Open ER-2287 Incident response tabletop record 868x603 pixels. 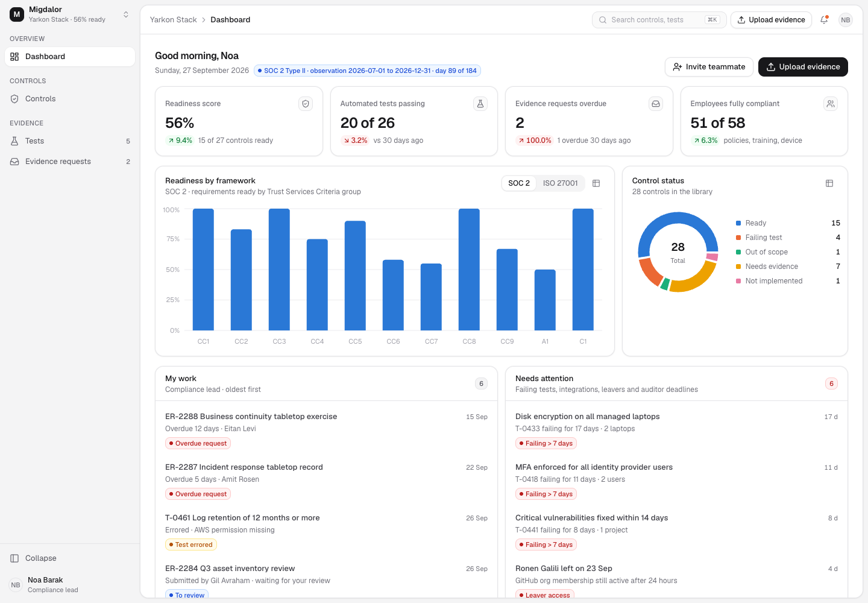[x=326, y=480]
